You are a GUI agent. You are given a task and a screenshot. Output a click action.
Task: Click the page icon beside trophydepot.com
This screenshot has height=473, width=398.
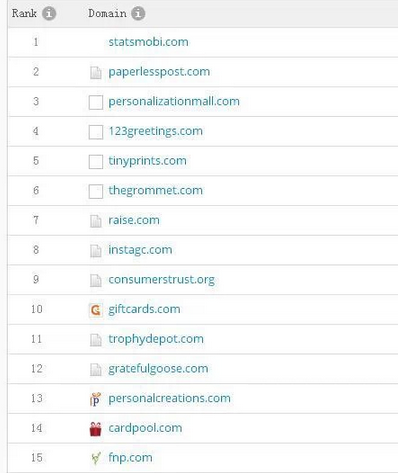coord(96,340)
